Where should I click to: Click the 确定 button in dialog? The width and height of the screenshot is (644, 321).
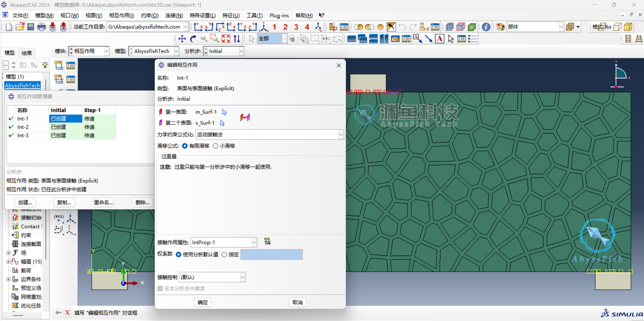203,302
